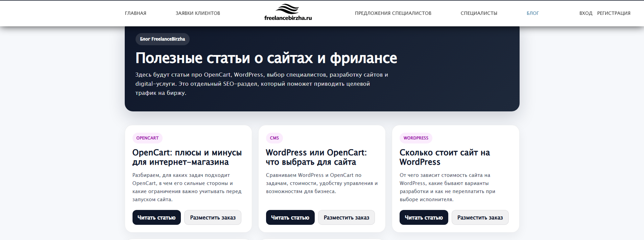
Task: Place an order from OpenCart card
Action: [x=213, y=217]
